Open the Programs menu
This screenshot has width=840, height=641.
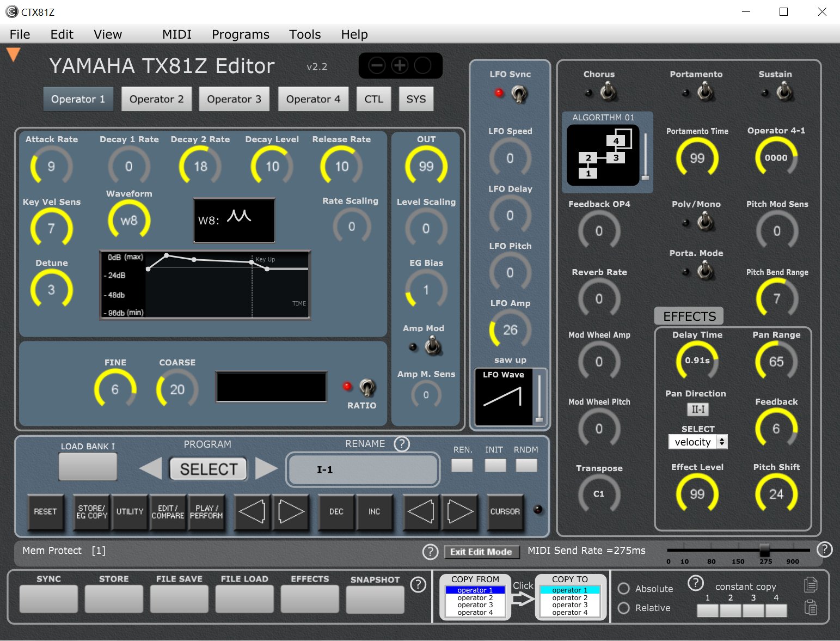(241, 34)
